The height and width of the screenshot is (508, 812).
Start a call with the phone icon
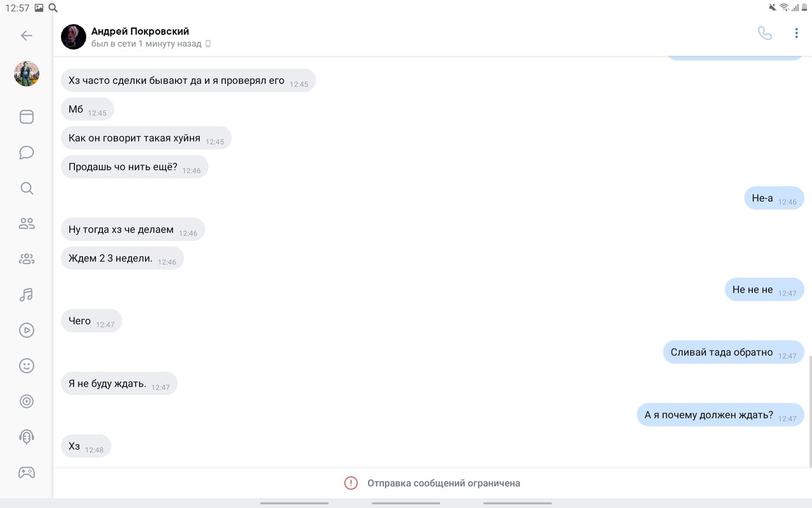click(x=765, y=34)
